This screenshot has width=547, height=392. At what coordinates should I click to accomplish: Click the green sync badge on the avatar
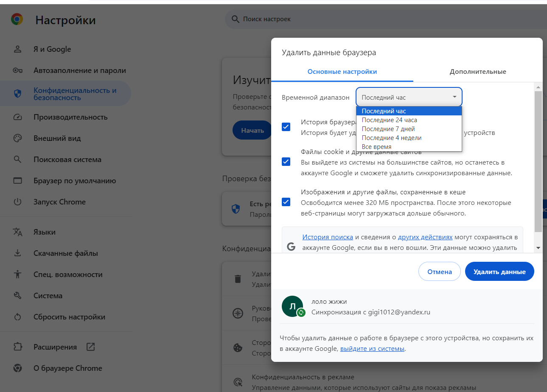pyautogui.click(x=301, y=313)
